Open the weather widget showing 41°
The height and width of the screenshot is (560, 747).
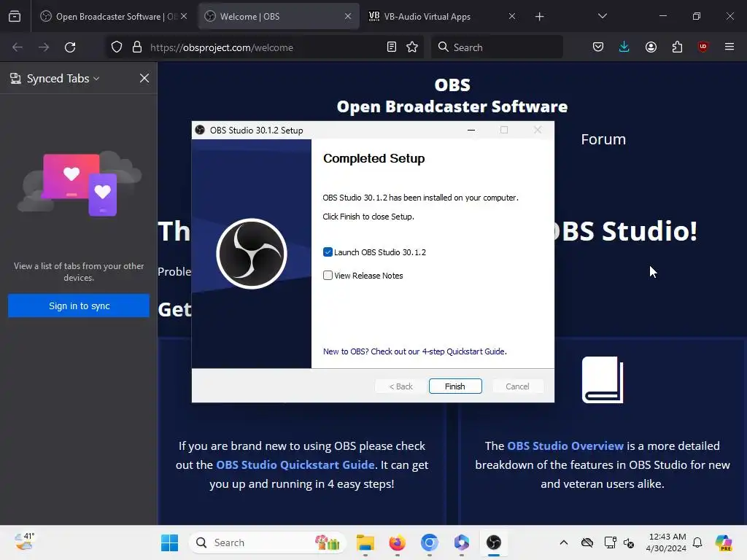(24, 542)
